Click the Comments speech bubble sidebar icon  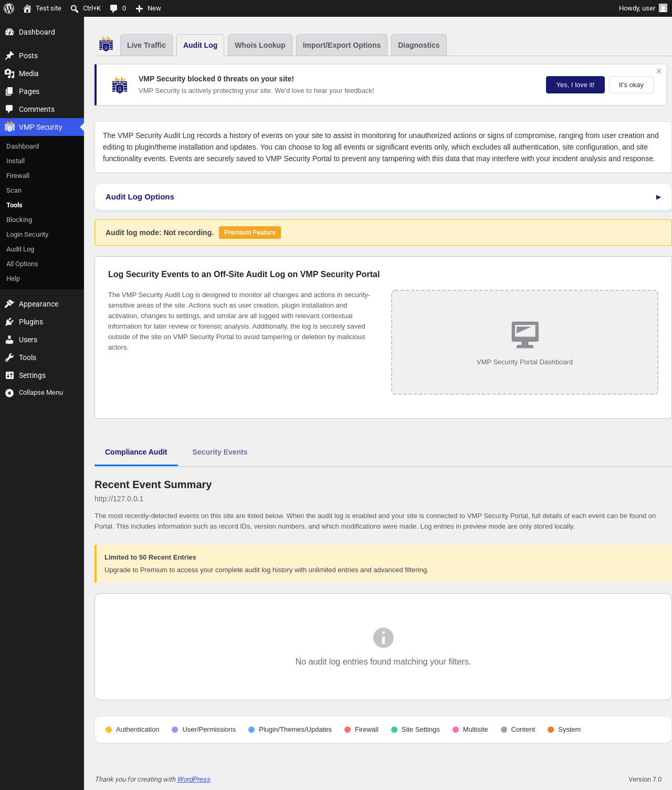coord(9,109)
